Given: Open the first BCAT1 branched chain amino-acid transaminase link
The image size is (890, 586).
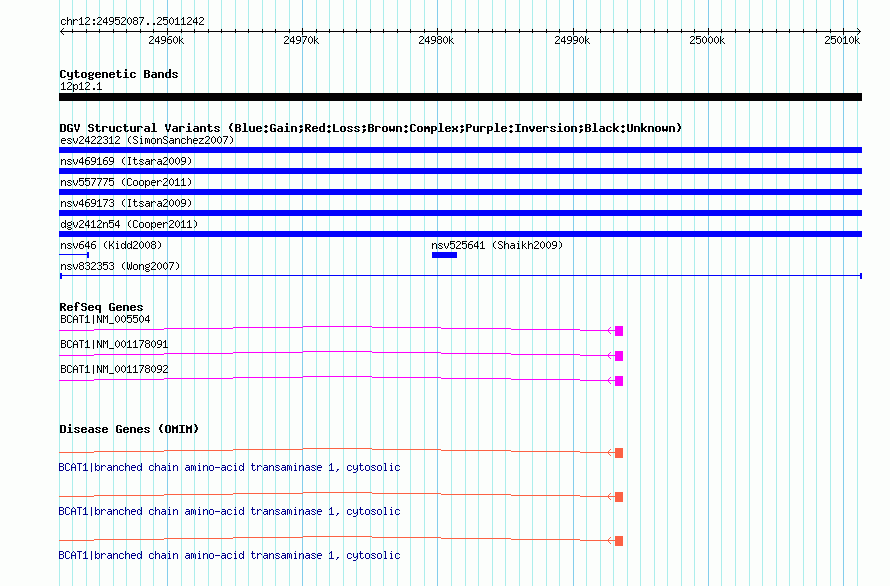Looking at the screenshot, I should pos(229,467).
